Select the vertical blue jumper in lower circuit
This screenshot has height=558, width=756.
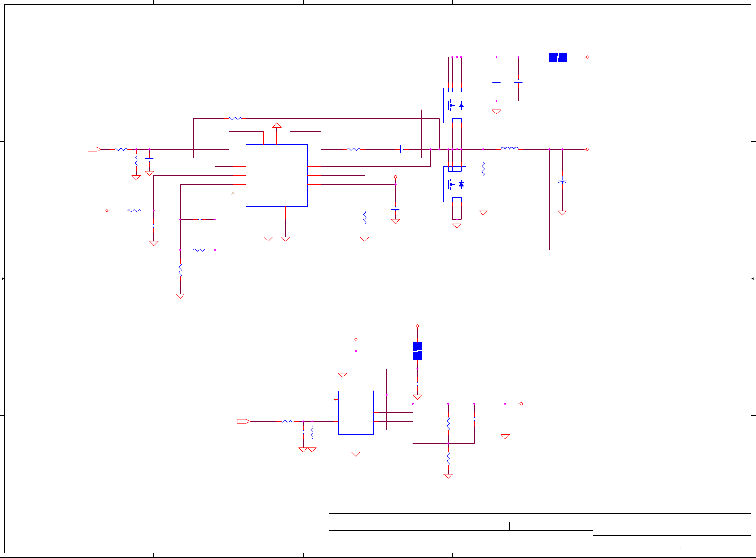point(417,351)
